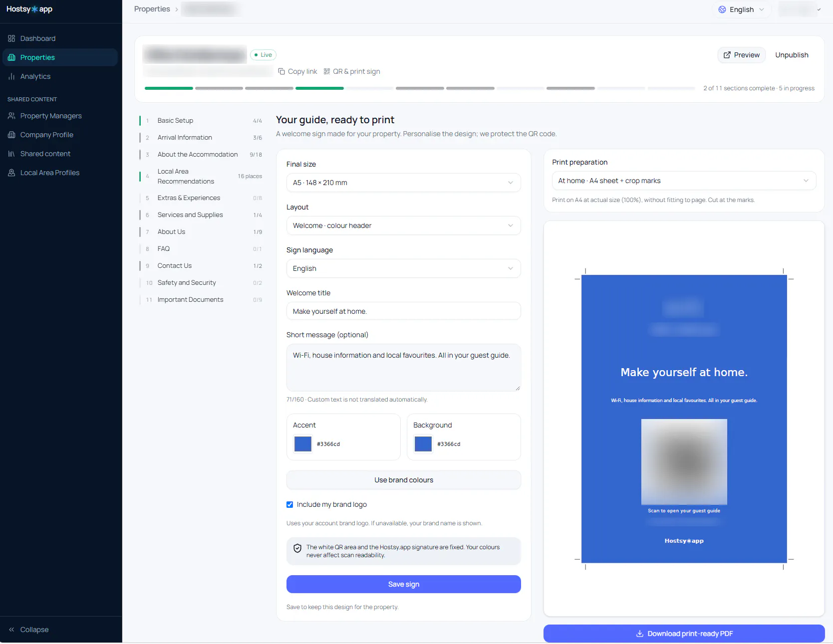The width and height of the screenshot is (833, 644).
Task: Pick the Background colour swatch
Action: (423, 444)
